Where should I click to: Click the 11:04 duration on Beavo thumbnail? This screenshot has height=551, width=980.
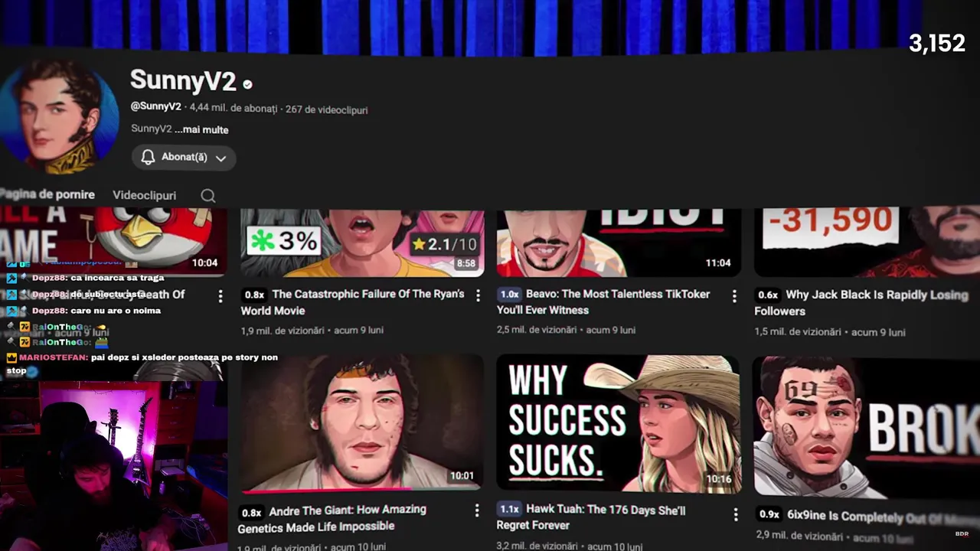(x=718, y=262)
